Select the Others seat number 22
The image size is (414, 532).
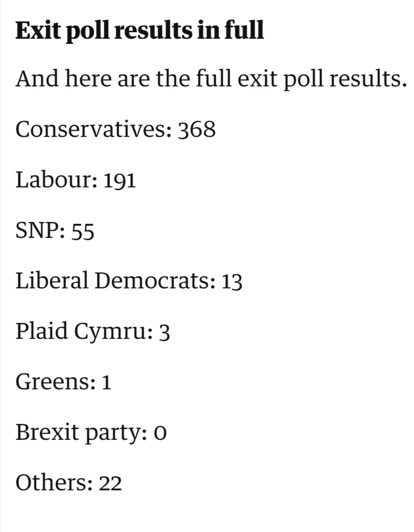[110, 483]
